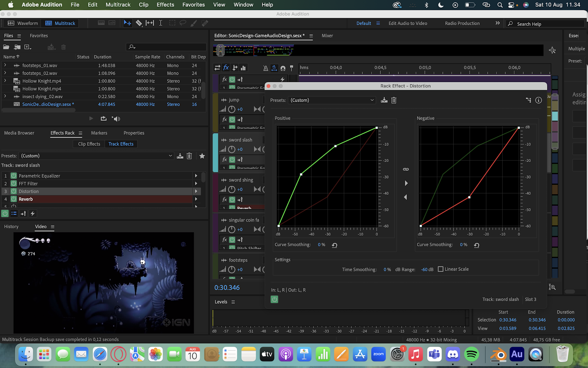Open Distortion effect info button
Viewport: 588px width, 368px height.
pyautogui.click(x=538, y=100)
